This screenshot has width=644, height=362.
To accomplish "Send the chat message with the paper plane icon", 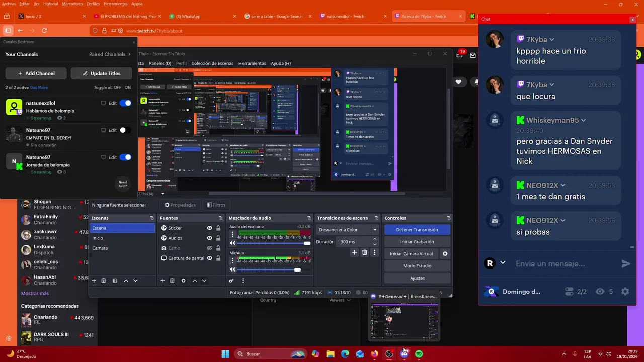I will click(x=626, y=264).
